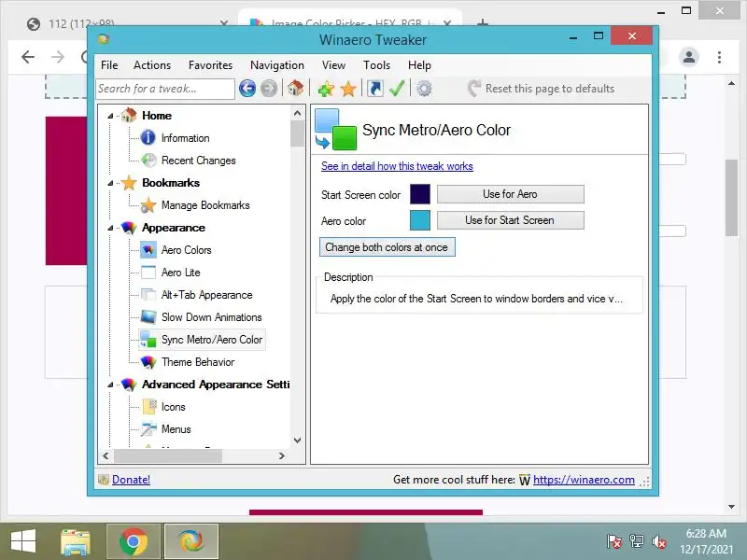Collapse the Home tree node
Image resolution: width=747 pixels, height=560 pixels.
[110, 116]
